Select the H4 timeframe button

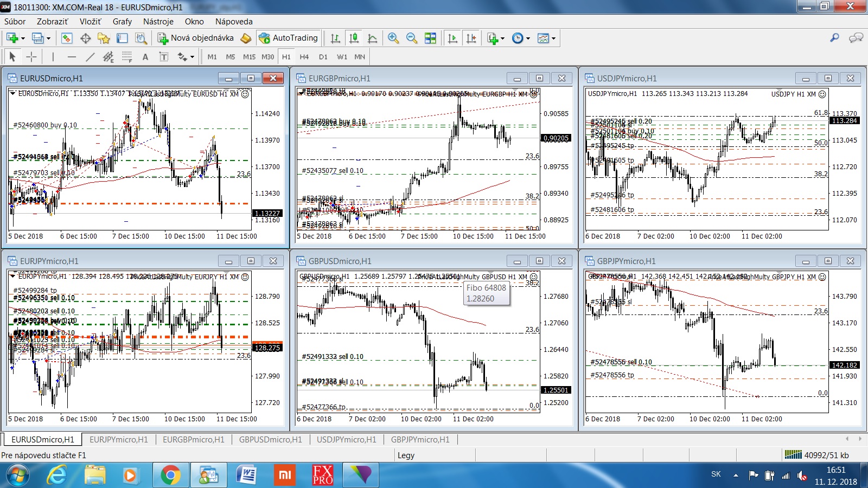pos(304,57)
